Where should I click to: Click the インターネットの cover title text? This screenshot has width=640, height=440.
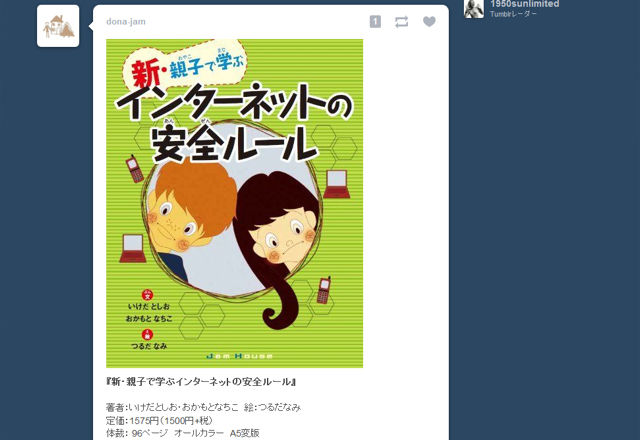234,102
